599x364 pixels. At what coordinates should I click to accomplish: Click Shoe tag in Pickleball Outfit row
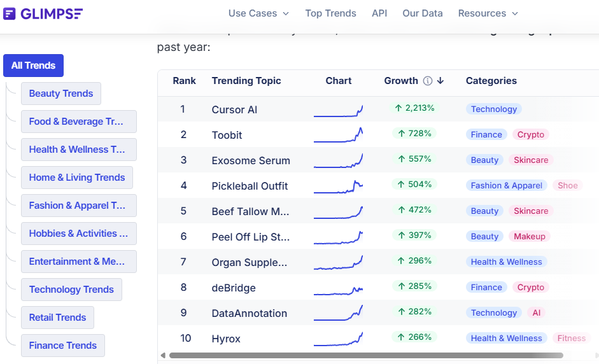click(568, 186)
